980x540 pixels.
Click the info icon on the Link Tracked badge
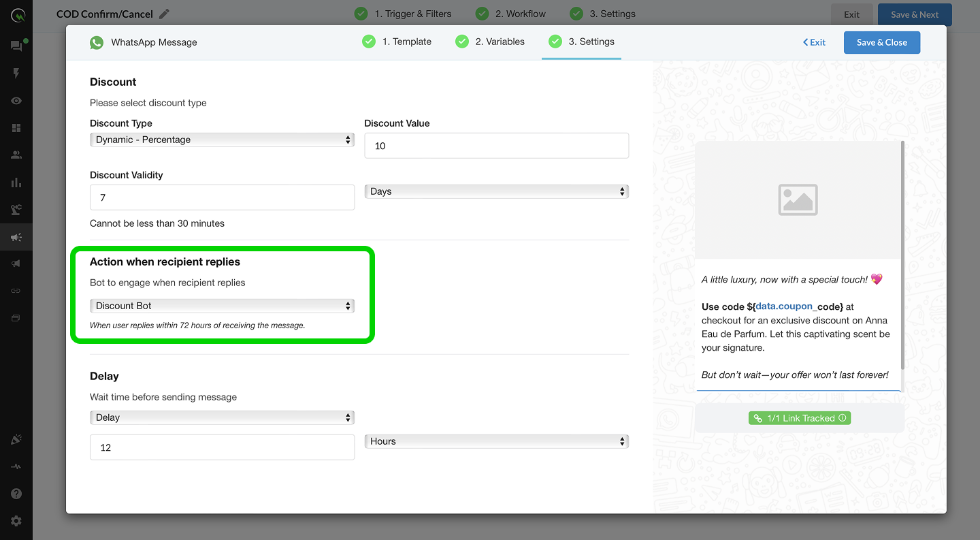click(x=843, y=418)
